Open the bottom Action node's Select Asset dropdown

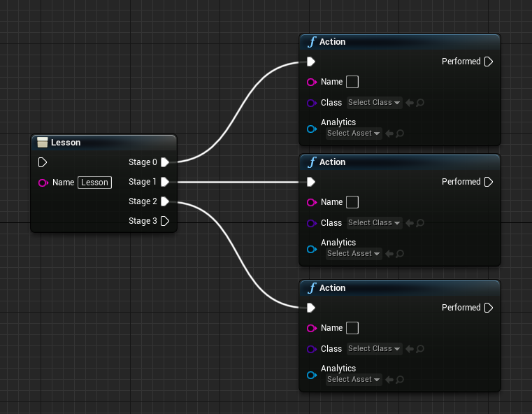pyautogui.click(x=354, y=380)
